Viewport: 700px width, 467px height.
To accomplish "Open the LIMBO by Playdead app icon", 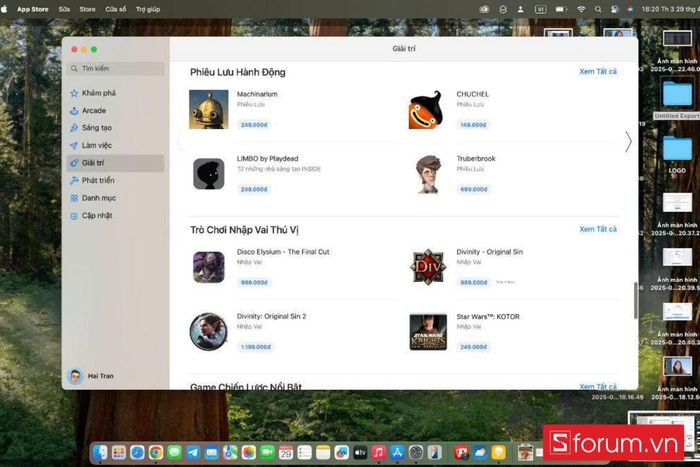I will click(x=208, y=174).
